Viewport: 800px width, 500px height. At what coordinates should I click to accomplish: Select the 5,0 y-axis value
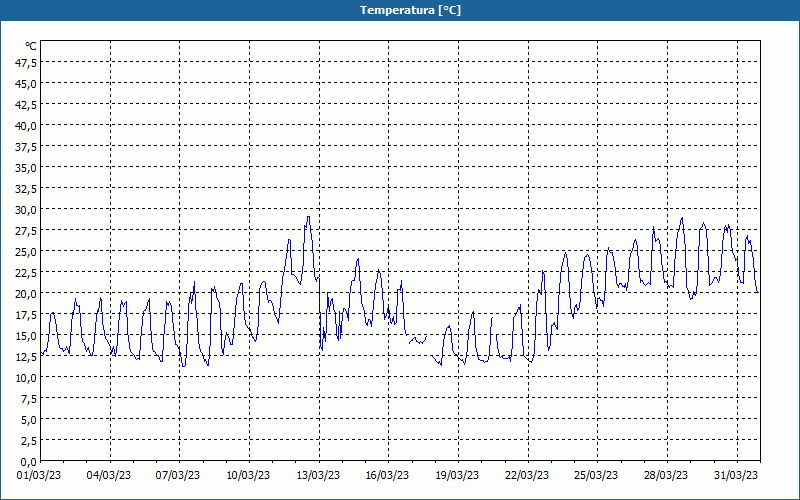29,419
